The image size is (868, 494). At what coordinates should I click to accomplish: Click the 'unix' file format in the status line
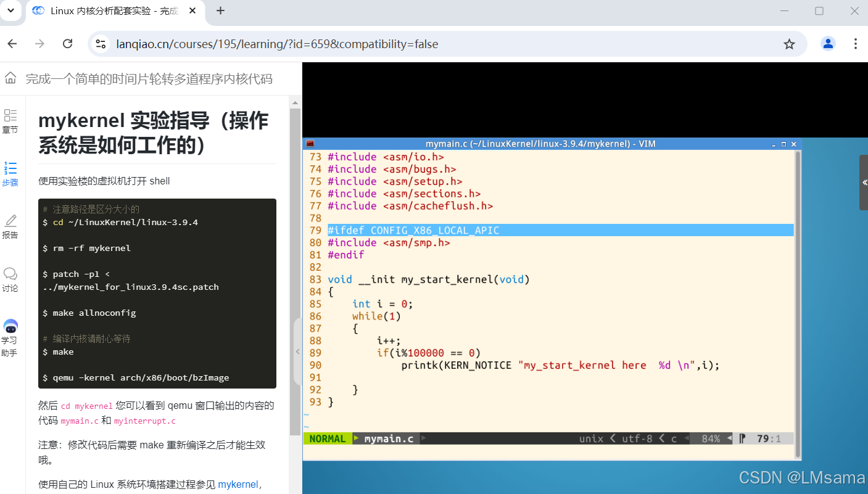click(591, 438)
